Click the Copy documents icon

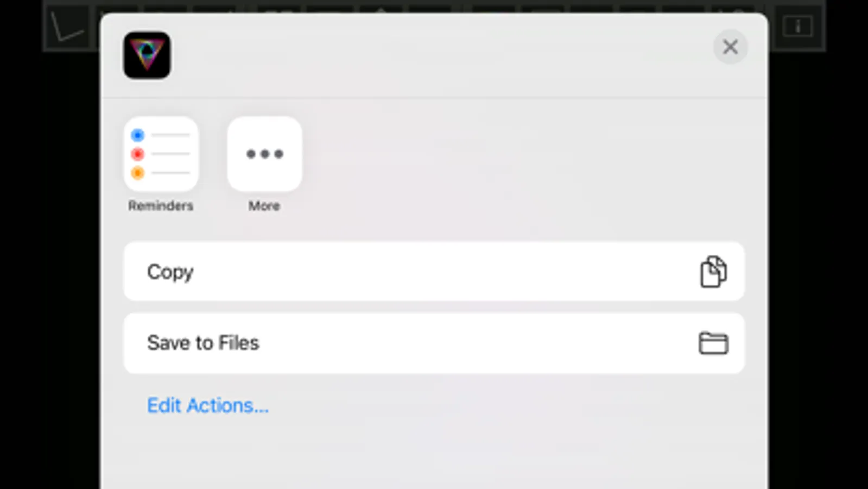(713, 271)
